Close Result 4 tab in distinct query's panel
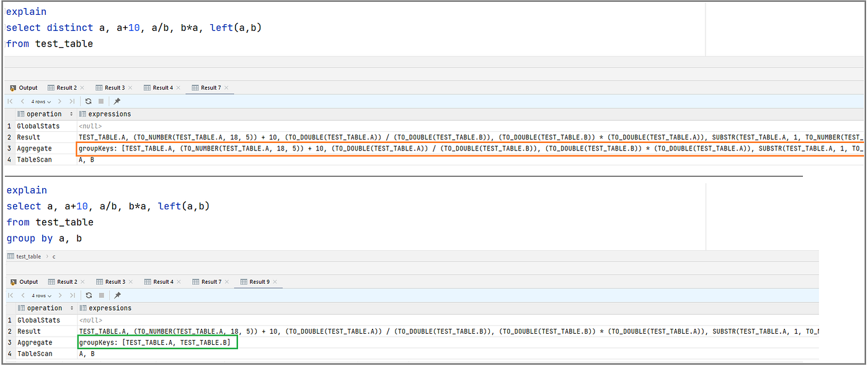The height and width of the screenshot is (366, 868). point(179,88)
